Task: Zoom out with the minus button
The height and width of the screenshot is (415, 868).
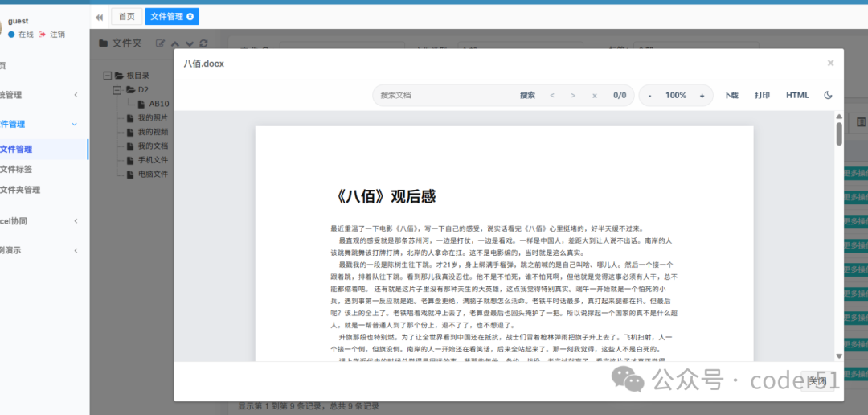Action: click(x=649, y=95)
